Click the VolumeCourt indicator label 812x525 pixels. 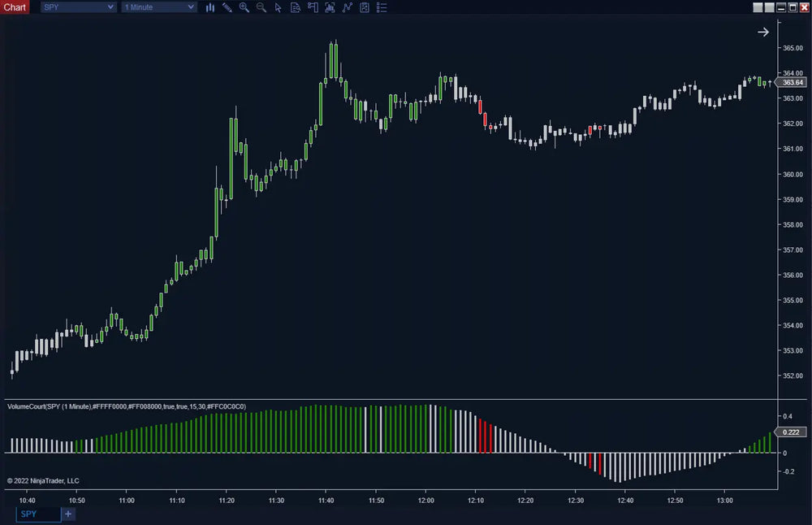pyautogui.click(x=127, y=406)
